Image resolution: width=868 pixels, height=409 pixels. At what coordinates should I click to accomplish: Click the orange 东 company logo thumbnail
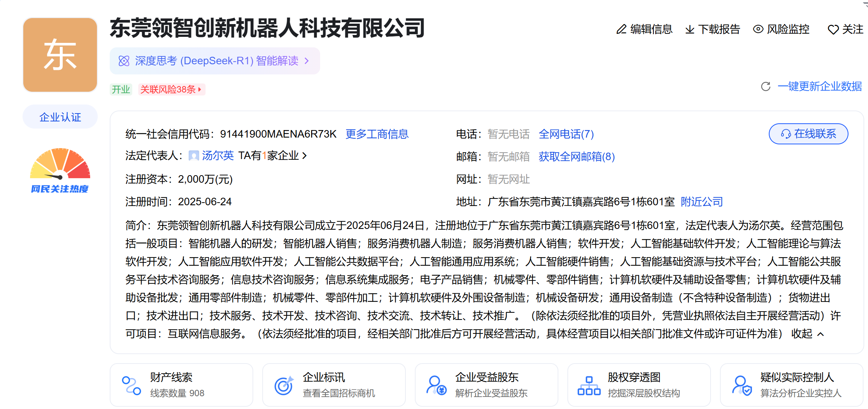coord(60,55)
